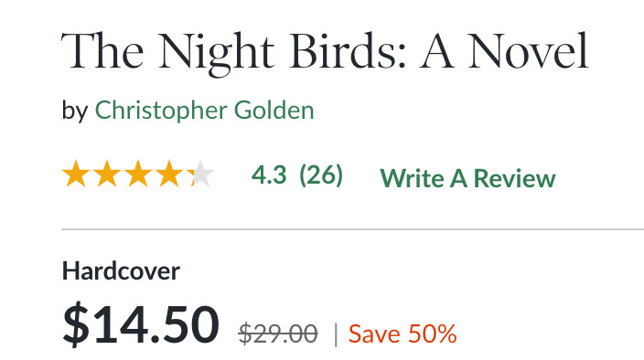Click the Write A Review link
The width and height of the screenshot is (644, 360).
467,178
